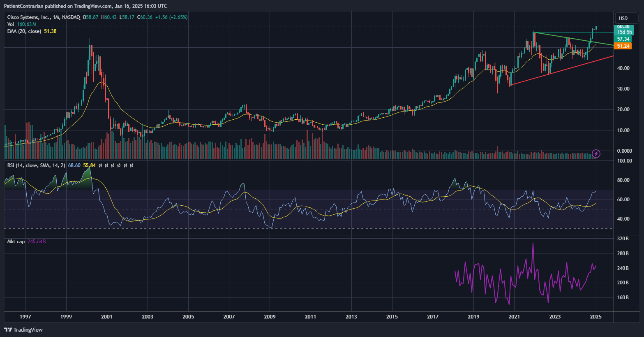Open the USD currency selector
The width and height of the screenshot is (644, 337).
click(x=626, y=18)
